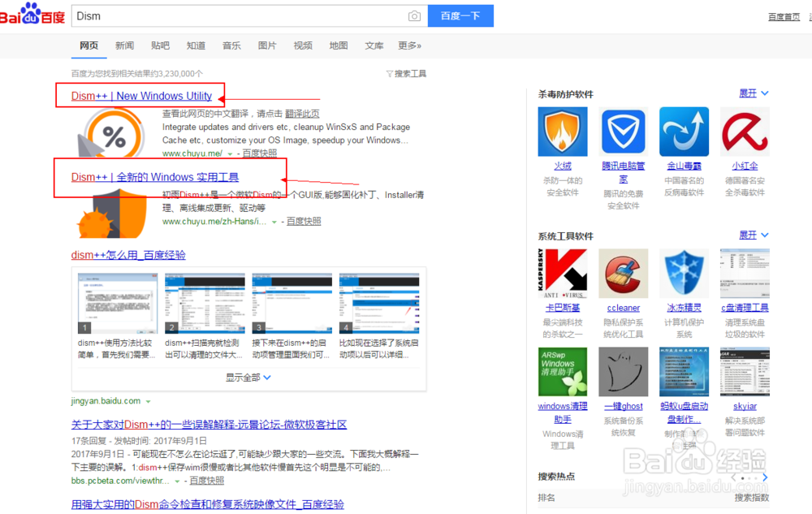
Task: Click the Dism++ shield result image
Action: 112,214
